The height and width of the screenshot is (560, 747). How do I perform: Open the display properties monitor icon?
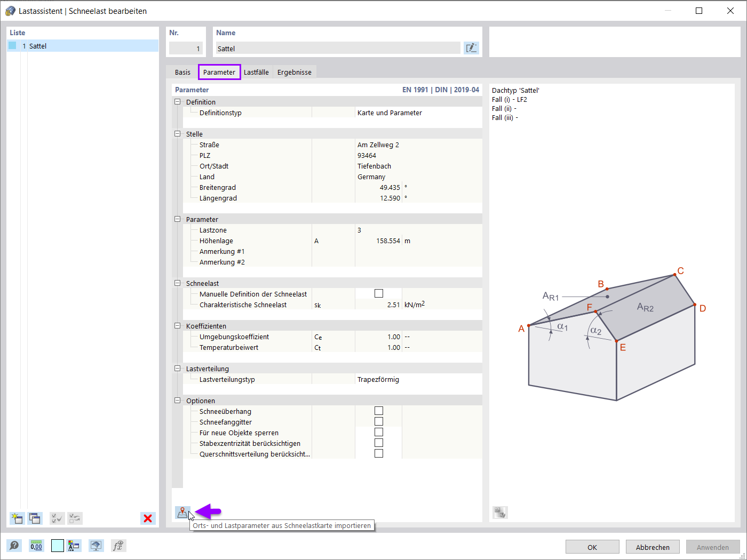click(x=96, y=546)
